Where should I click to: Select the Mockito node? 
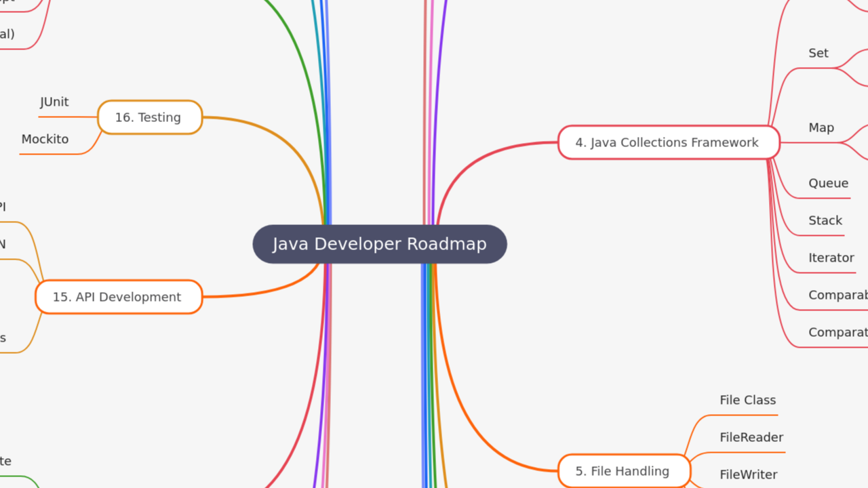pos(45,139)
